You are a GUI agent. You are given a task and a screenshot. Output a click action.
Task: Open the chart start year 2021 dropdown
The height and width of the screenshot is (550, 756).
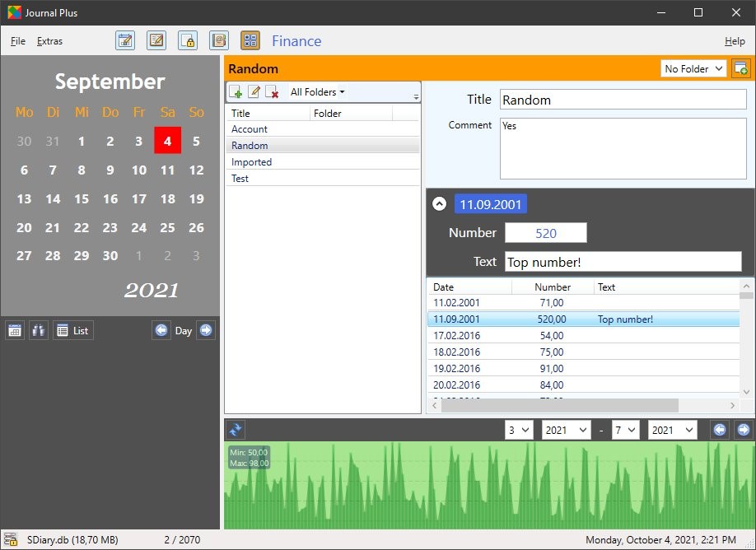(567, 430)
